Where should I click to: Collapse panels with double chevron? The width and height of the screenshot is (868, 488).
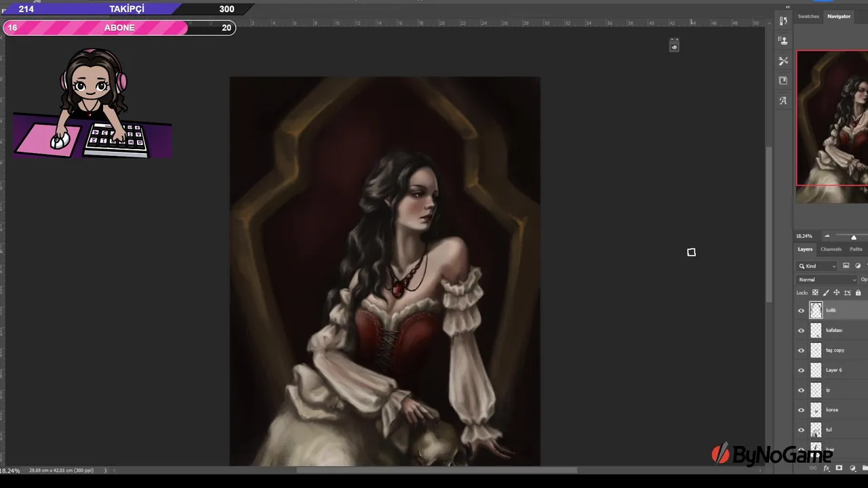[x=787, y=7]
